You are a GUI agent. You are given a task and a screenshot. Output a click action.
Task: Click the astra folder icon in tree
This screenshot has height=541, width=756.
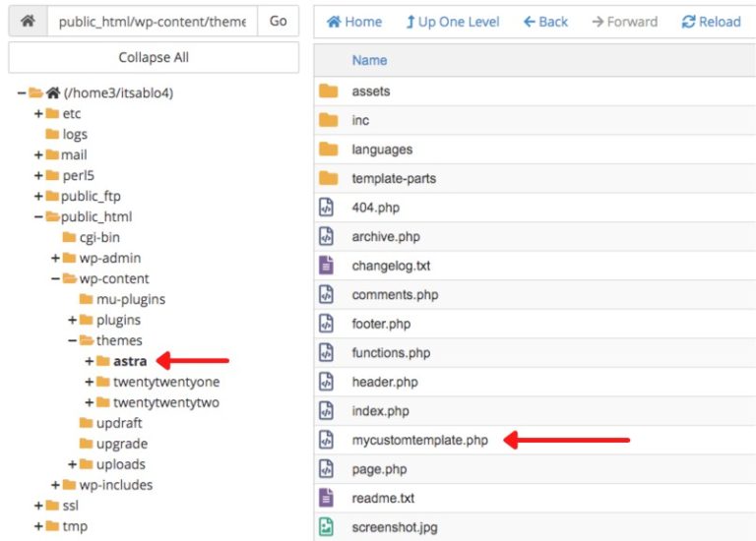coord(103,361)
